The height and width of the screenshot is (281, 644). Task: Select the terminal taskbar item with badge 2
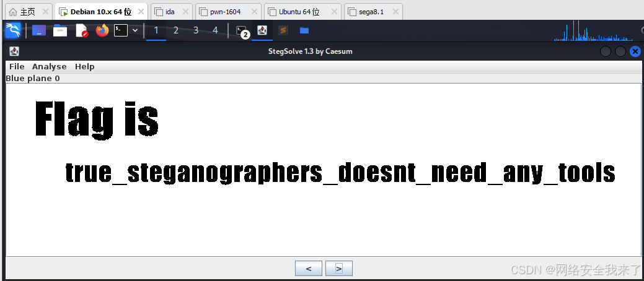pos(242,31)
